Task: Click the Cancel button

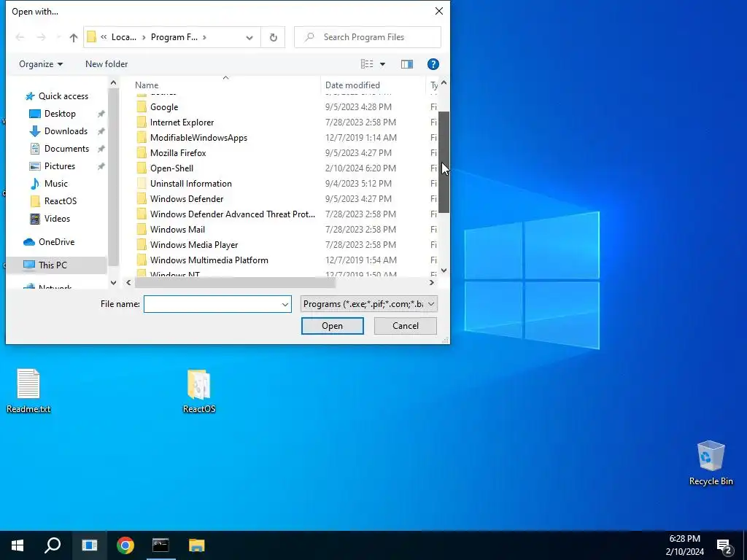Action: (406, 326)
